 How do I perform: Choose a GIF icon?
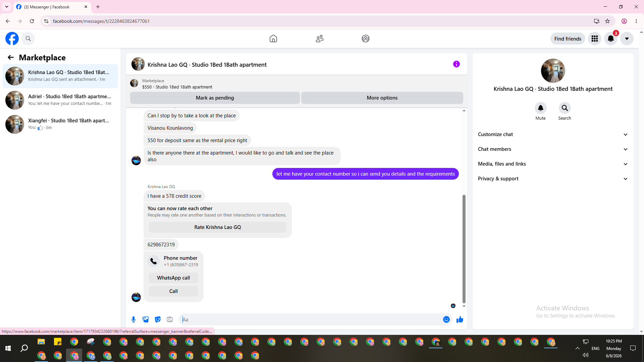point(170,319)
